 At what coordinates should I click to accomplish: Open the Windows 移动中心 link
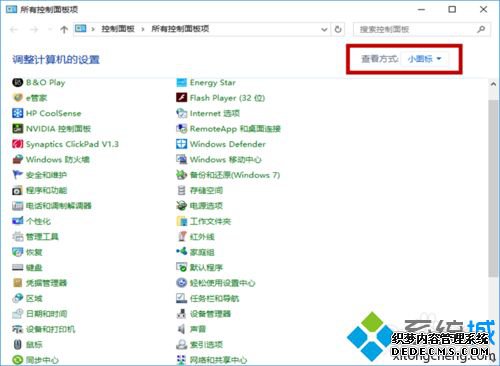pyautogui.click(x=226, y=159)
